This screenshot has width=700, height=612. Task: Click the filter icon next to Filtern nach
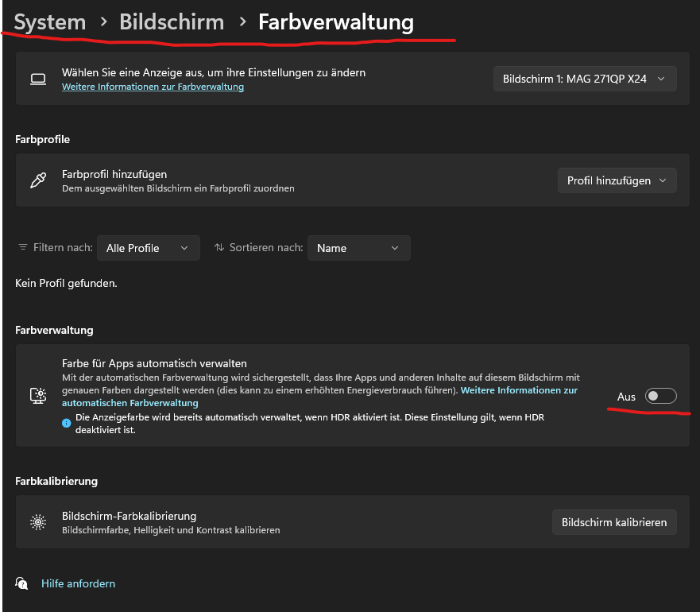coord(23,247)
